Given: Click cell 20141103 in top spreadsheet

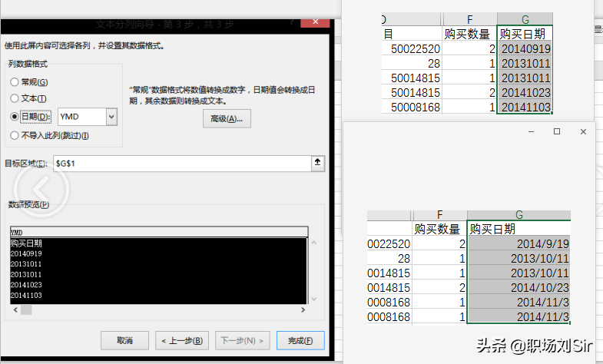Looking at the screenshot, I should pos(525,107).
